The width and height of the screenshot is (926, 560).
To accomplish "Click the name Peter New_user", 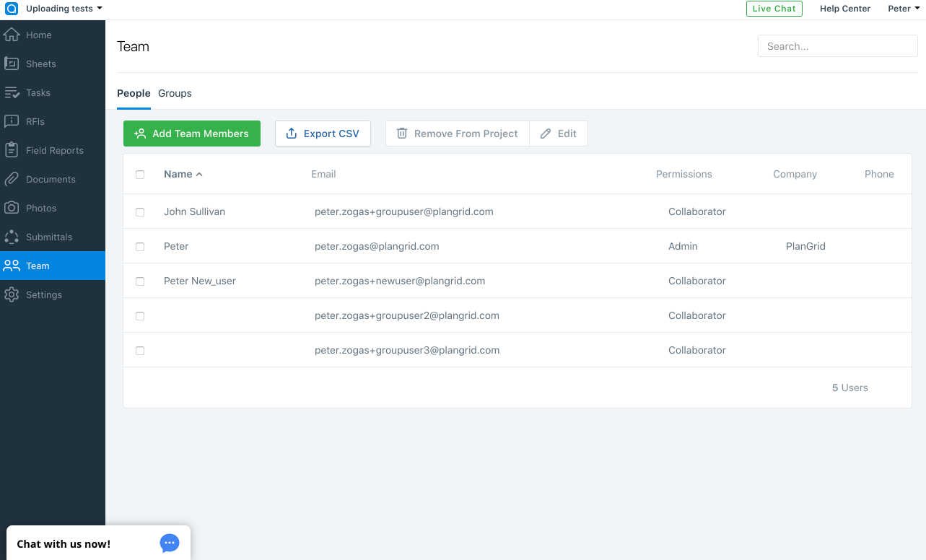I will coord(200,281).
